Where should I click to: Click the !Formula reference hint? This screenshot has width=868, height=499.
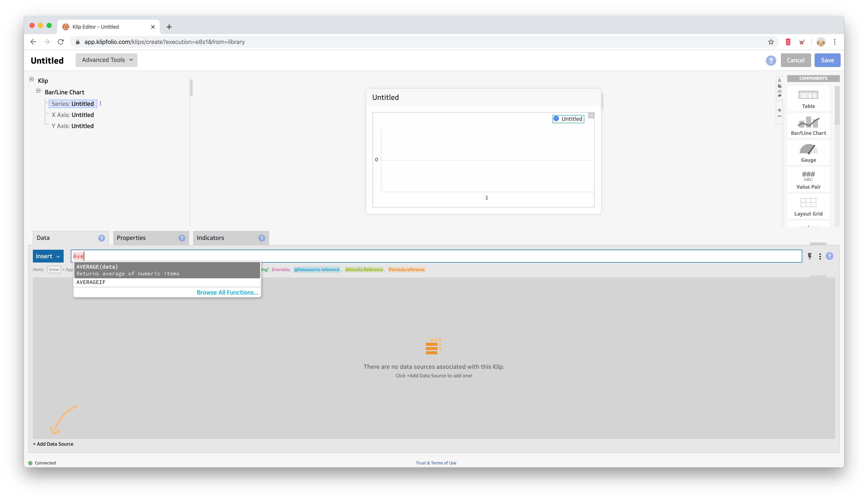click(x=406, y=270)
